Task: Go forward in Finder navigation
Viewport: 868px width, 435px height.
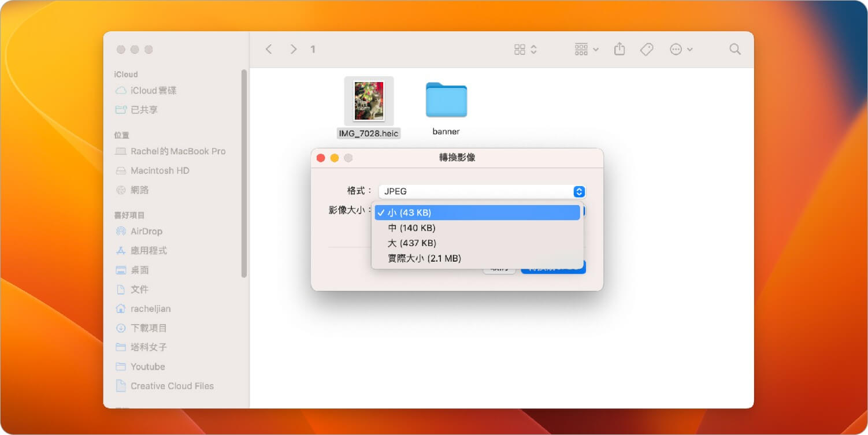Action: point(294,50)
